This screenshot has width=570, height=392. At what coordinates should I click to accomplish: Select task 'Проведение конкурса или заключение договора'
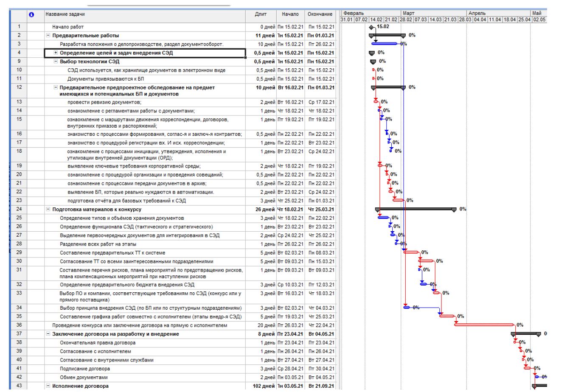[140, 325]
